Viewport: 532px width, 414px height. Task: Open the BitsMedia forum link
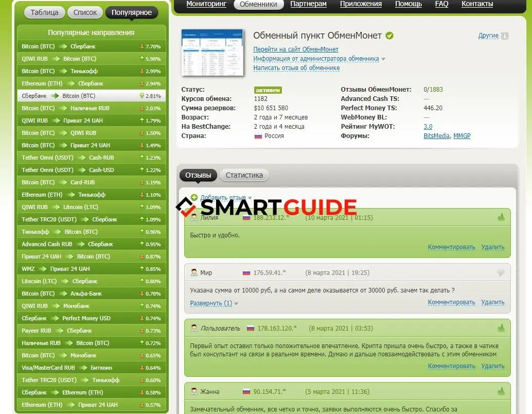tap(436, 136)
